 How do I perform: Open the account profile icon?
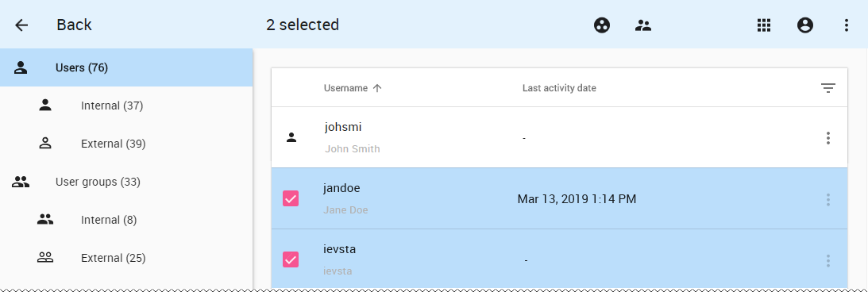click(805, 25)
